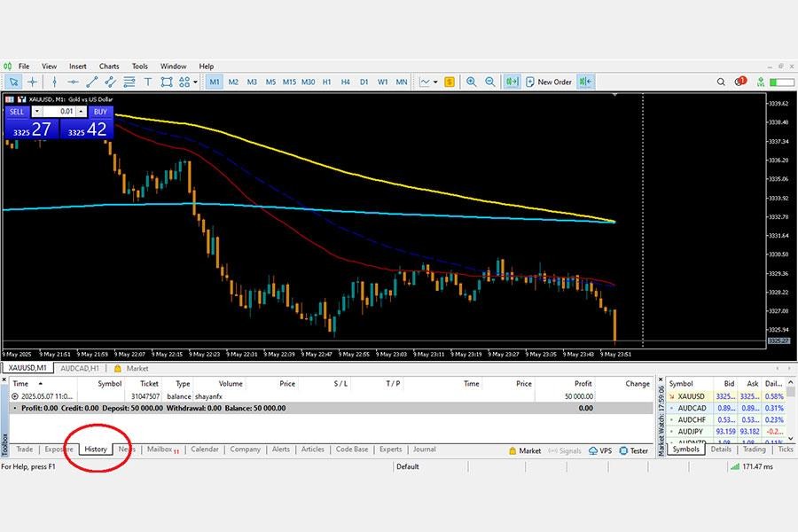Toggle the chart shift button
The height and width of the screenshot is (532, 798).
click(x=584, y=82)
